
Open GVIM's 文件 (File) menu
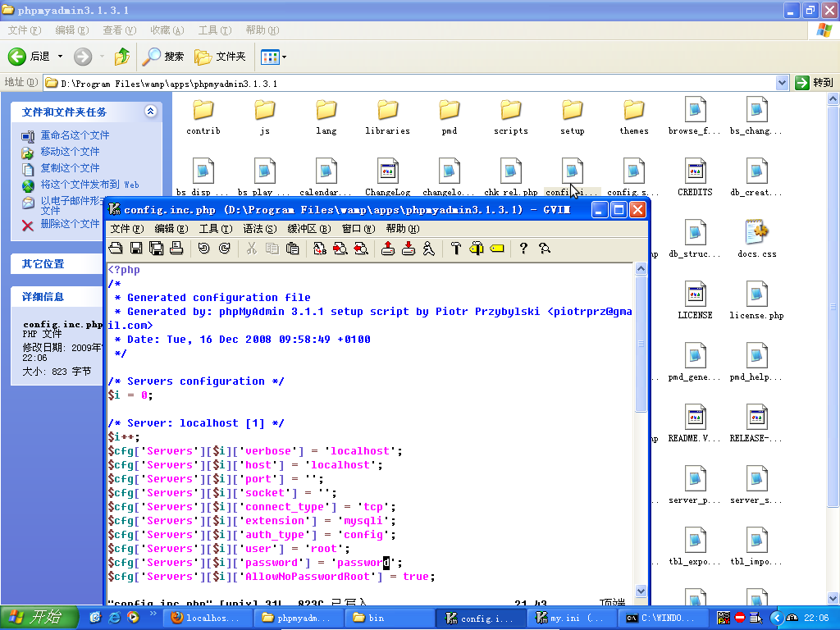(x=127, y=229)
